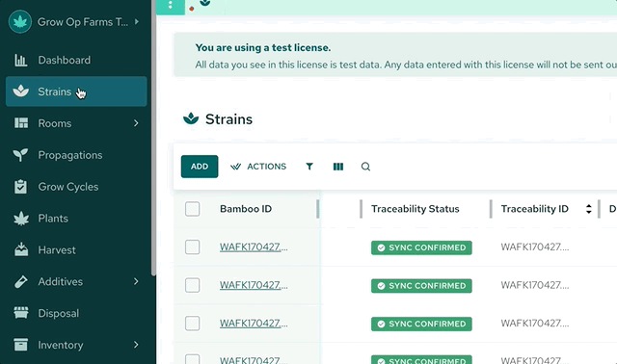Viewport: 617px width, 364px height.
Task: Open Inventory in the sidebar
Action: click(x=76, y=345)
